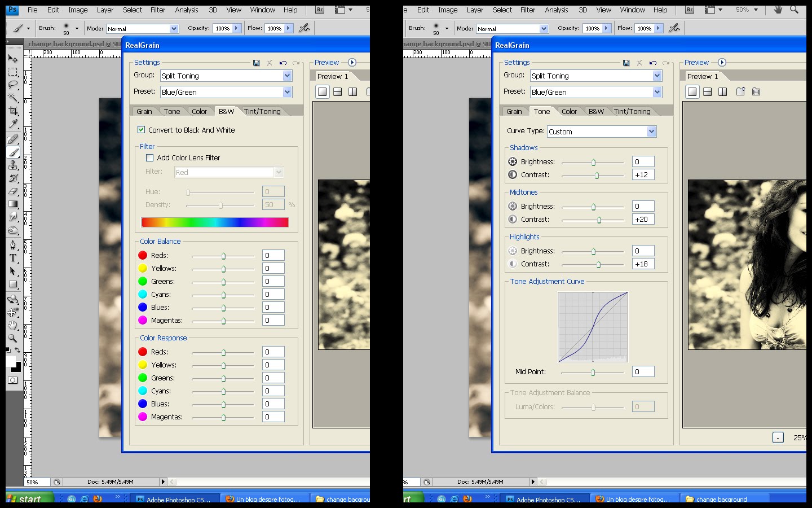This screenshot has height=508, width=812.
Task: Select the Magic Wand tool
Action: 13,98
